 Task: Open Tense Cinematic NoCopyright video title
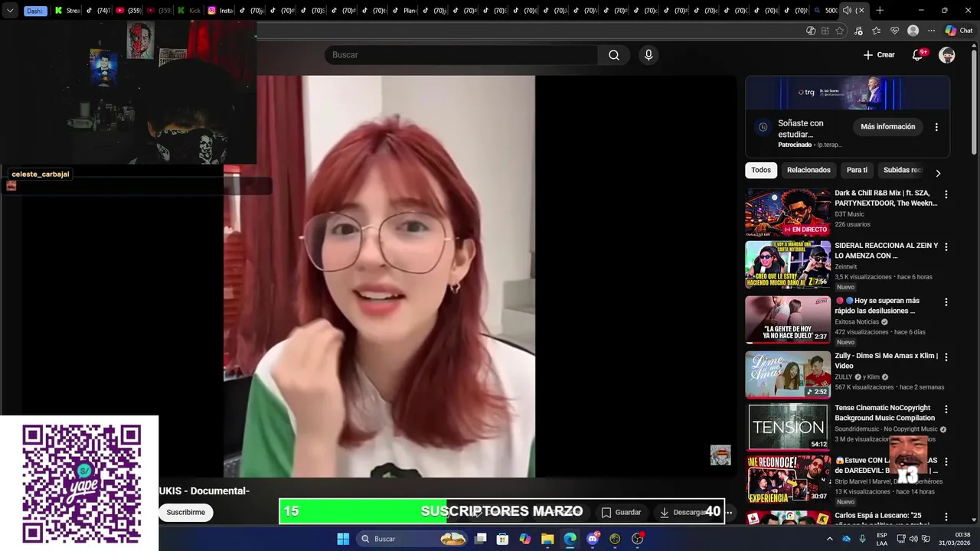885,413
